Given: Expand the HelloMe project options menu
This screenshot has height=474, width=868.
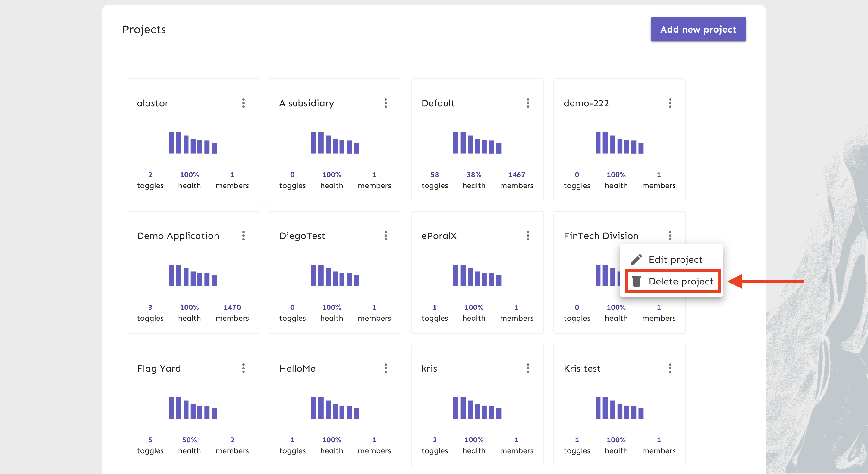Looking at the screenshot, I should coord(385,368).
